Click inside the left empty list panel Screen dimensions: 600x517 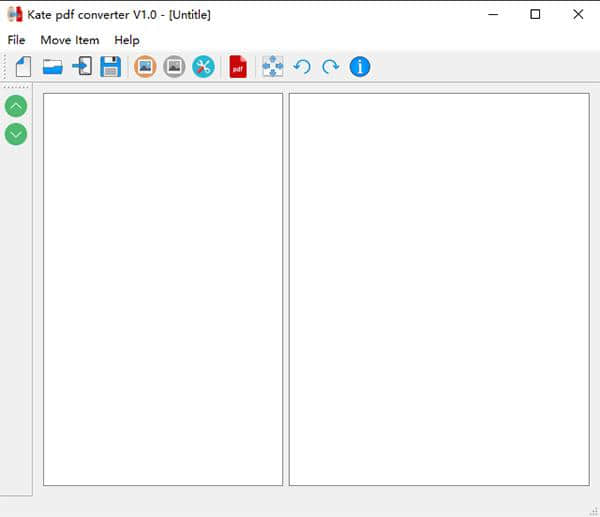163,290
